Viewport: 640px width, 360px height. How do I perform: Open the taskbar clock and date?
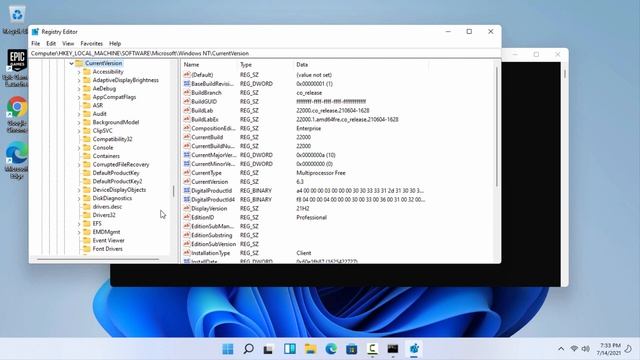pos(608,349)
